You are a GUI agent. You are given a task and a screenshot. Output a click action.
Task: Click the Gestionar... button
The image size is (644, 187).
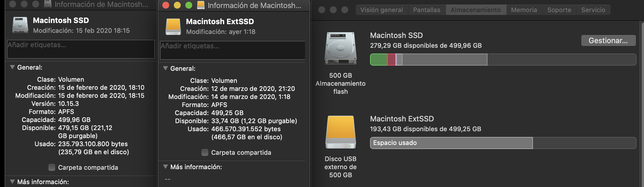pos(608,41)
